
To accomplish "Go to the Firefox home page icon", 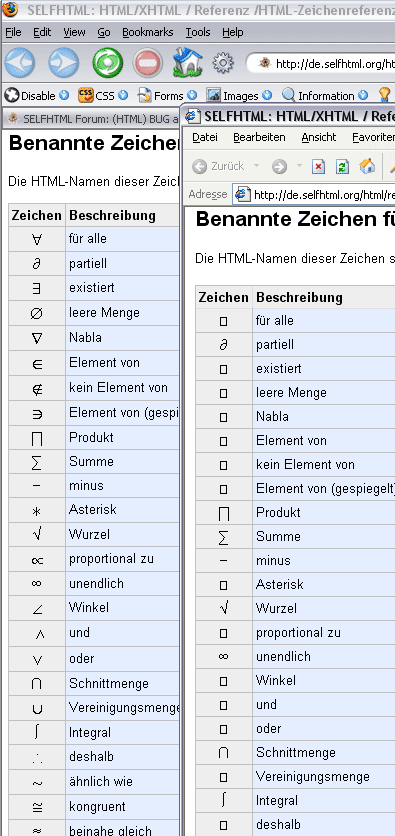I will [188, 62].
